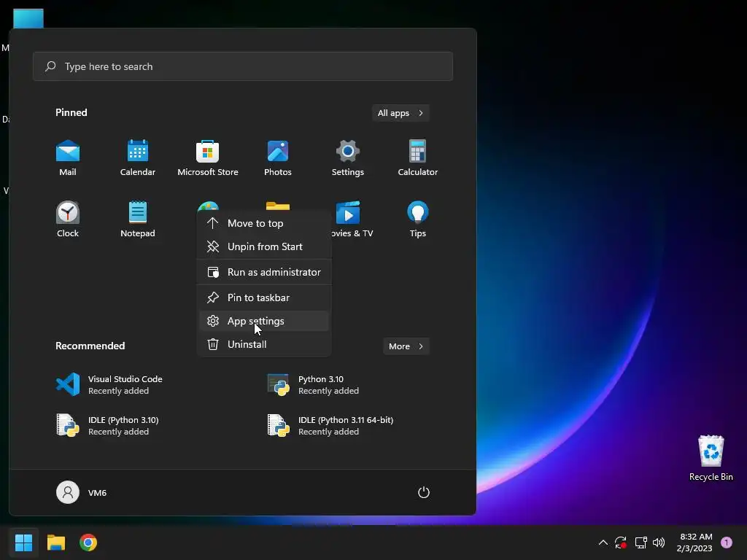The height and width of the screenshot is (560, 747).
Task: Open the Calendar app
Action: 138,157
